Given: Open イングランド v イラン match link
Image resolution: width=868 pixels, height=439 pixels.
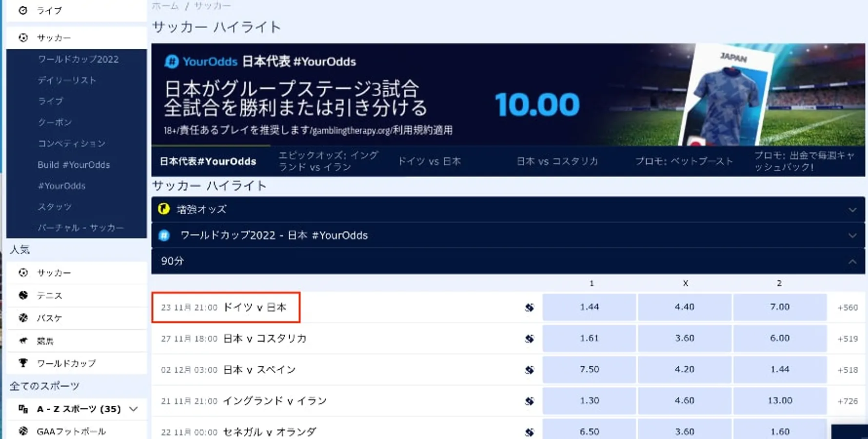Looking at the screenshot, I should [x=275, y=401].
